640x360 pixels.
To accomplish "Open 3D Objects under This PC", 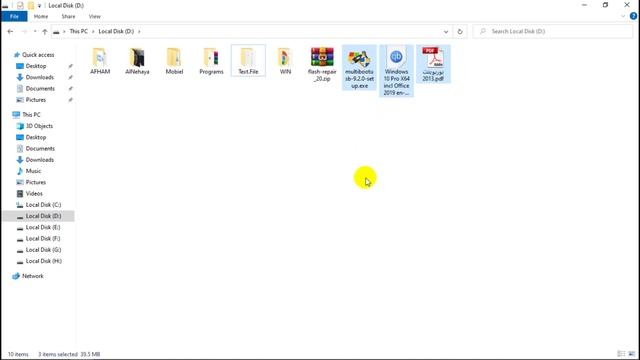I will pyautogui.click(x=39, y=126).
